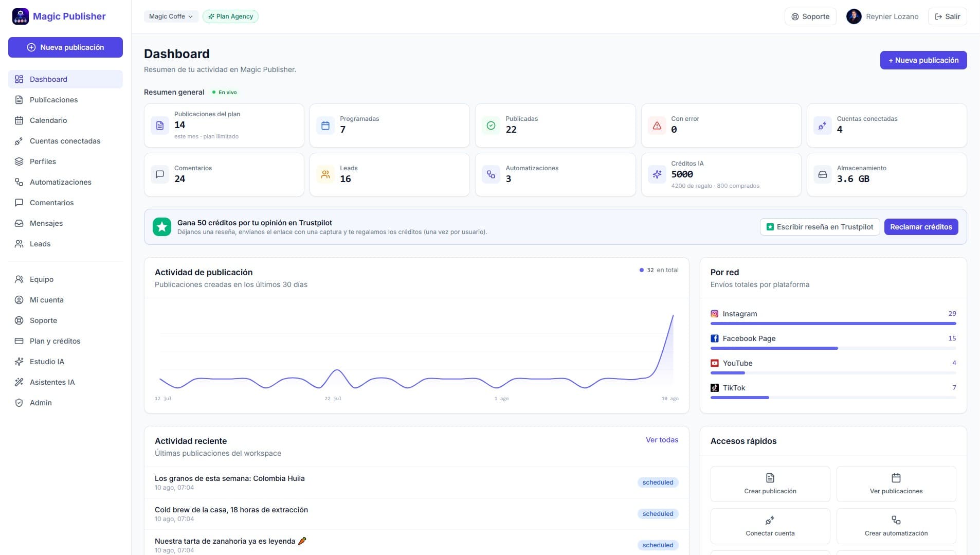Click the Con error warning triangle icon

click(657, 126)
